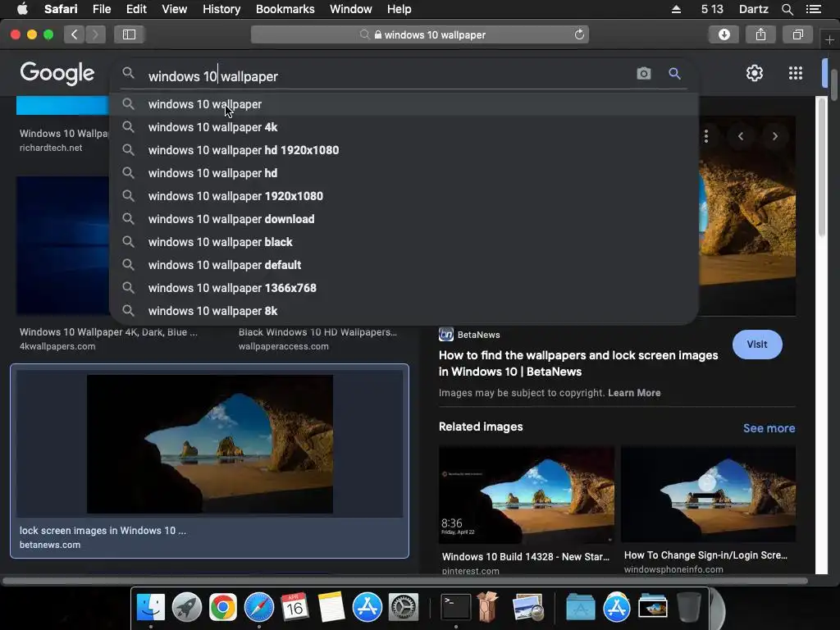Launch Google Chrome from the Dock
840x630 pixels.
(x=223, y=607)
